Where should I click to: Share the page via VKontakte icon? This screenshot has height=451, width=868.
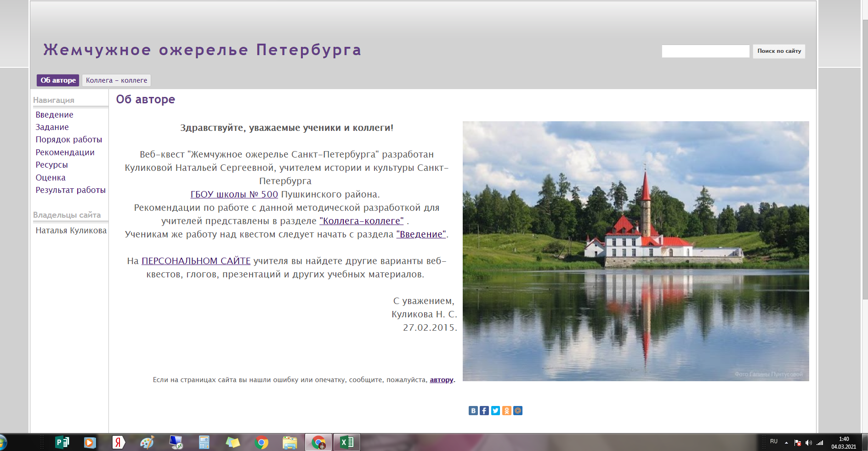pyautogui.click(x=473, y=411)
